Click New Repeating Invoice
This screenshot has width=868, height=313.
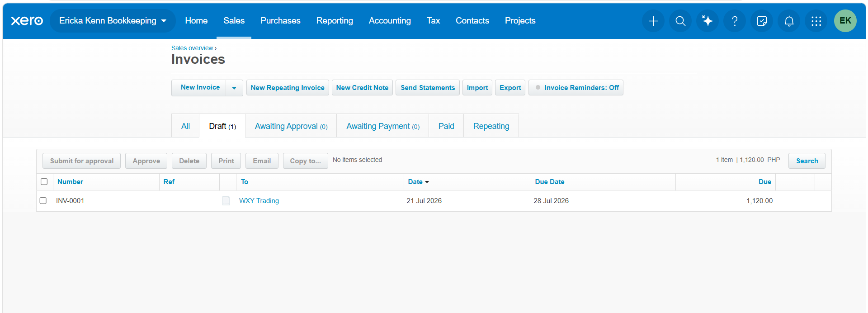[288, 88]
